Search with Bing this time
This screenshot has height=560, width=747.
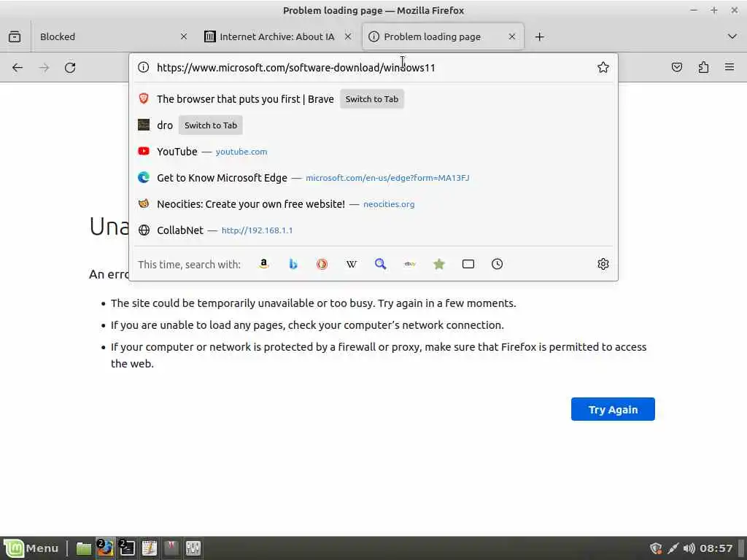tap(293, 264)
